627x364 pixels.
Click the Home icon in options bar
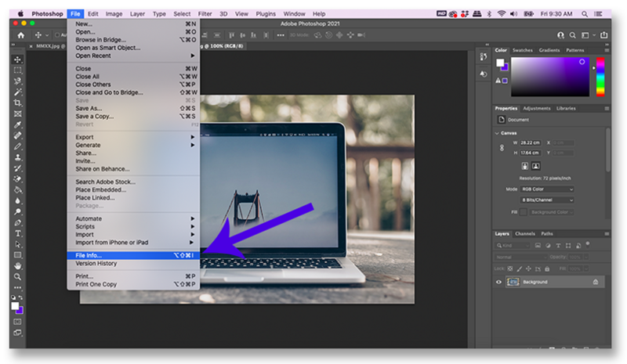click(21, 35)
